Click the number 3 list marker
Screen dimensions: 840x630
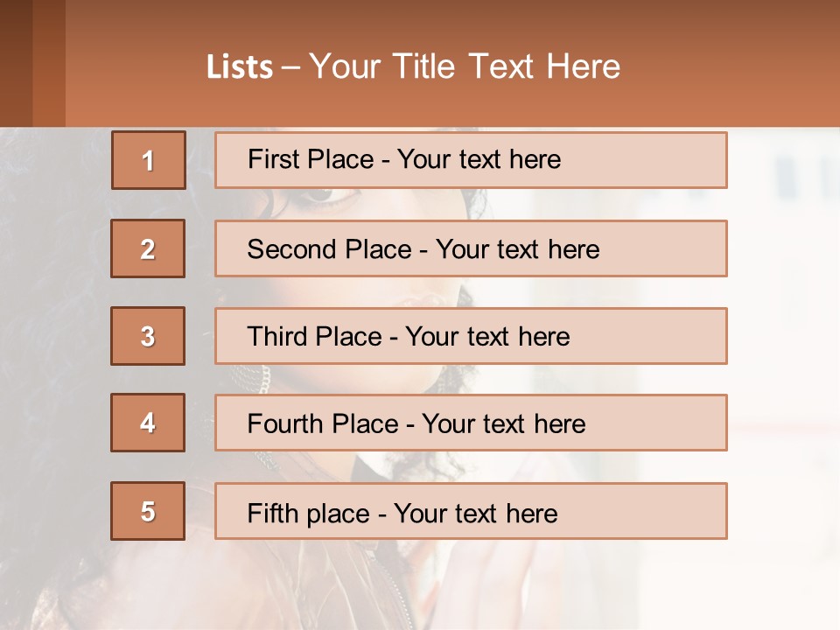click(148, 336)
